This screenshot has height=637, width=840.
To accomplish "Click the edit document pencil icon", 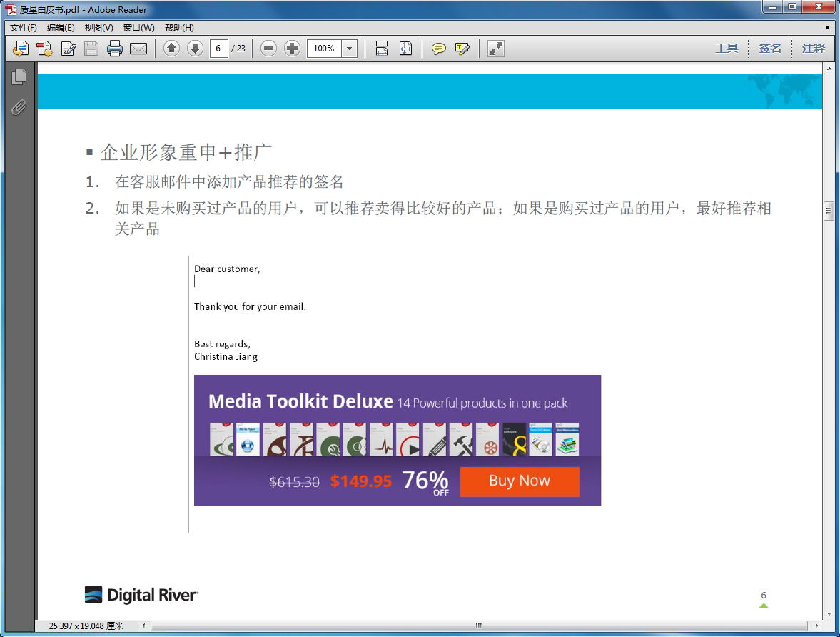I will point(68,49).
